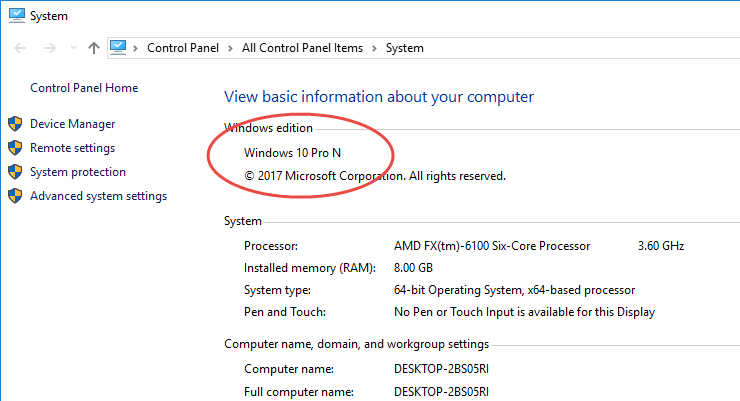Select DESKTOP-2BS05RI beside Full computer name
Screen dimensions: 740x401
click(441, 392)
